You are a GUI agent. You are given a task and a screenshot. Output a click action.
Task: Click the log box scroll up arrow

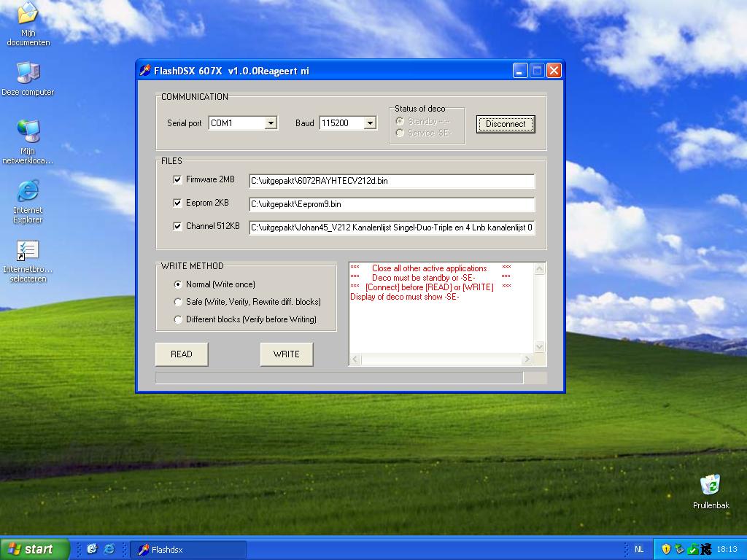point(539,269)
